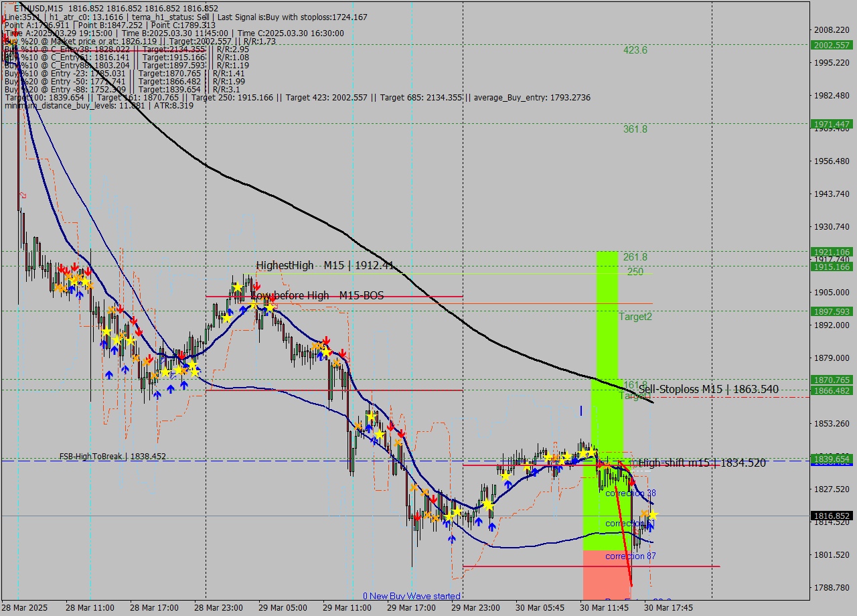Click the New Buy Wave started text
857x616 pixels.
[412, 596]
